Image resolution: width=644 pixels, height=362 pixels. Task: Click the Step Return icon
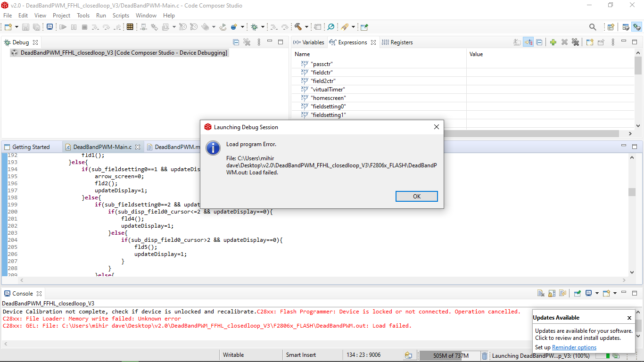coord(117,27)
